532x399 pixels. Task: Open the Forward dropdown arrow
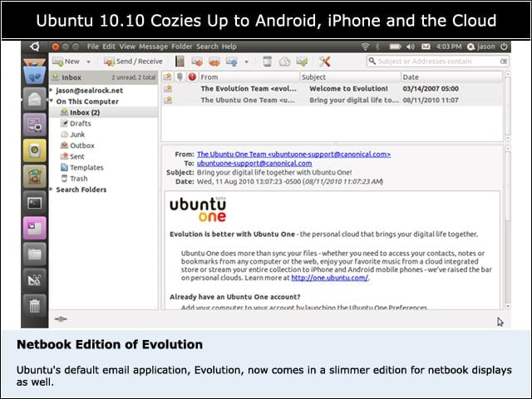pos(247,62)
